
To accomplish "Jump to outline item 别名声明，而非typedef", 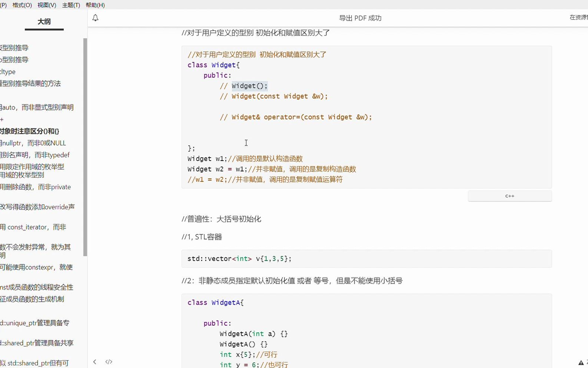I will 35,155.
